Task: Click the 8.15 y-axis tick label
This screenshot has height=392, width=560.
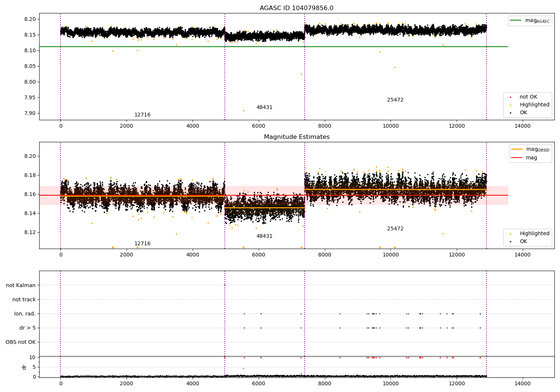Action: click(30, 35)
